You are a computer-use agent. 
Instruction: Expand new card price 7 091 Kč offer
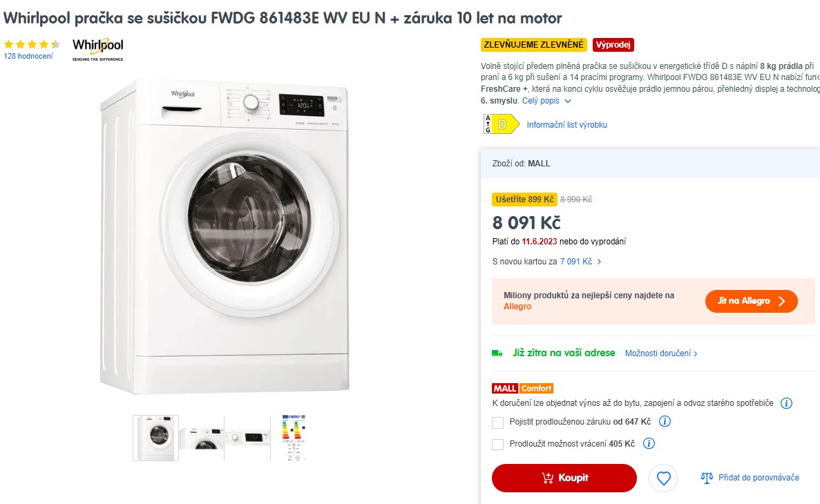[x=580, y=262]
